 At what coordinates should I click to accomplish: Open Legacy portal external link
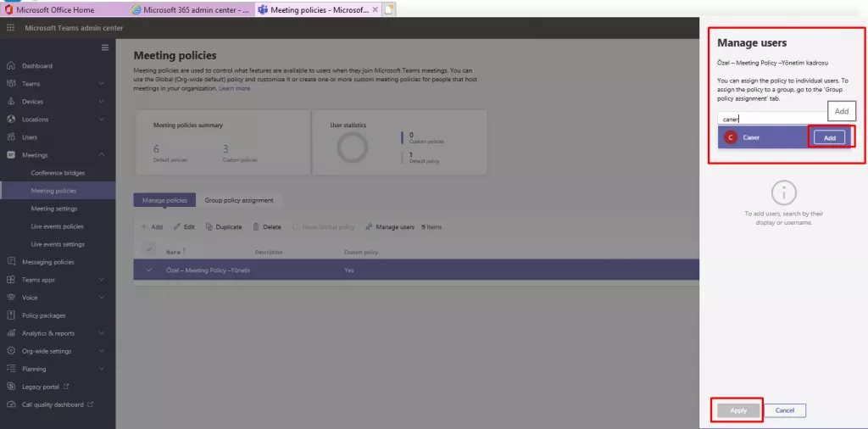(42, 387)
